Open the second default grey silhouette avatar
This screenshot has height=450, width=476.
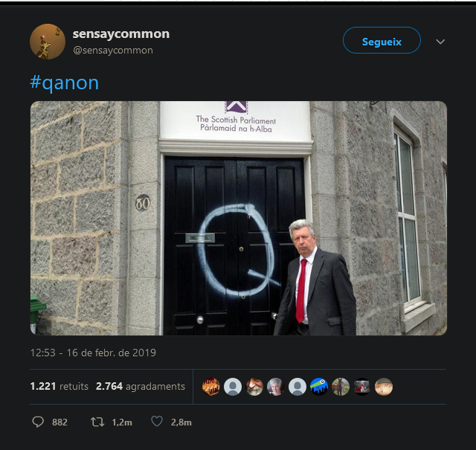pyautogui.click(x=297, y=387)
